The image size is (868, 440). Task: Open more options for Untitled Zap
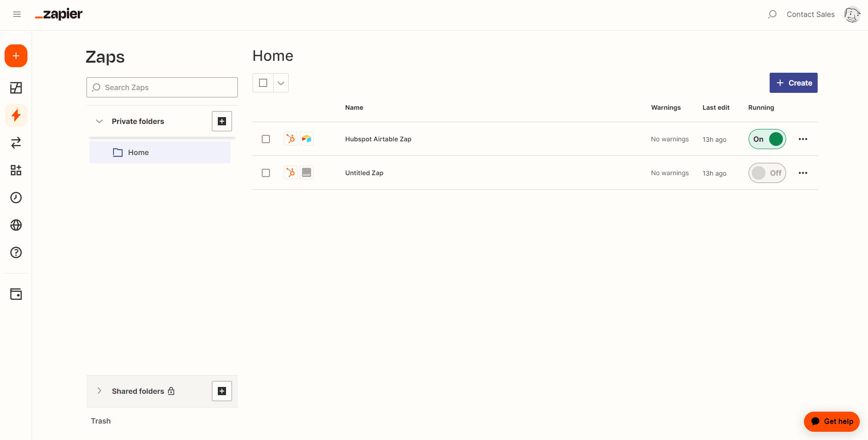[803, 173]
